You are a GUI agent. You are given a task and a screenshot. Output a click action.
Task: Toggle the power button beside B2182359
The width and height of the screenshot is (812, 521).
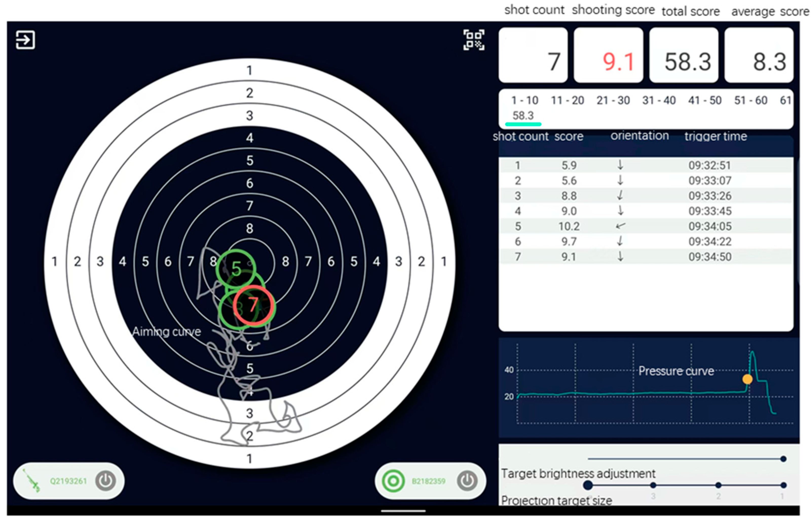coord(467,481)
